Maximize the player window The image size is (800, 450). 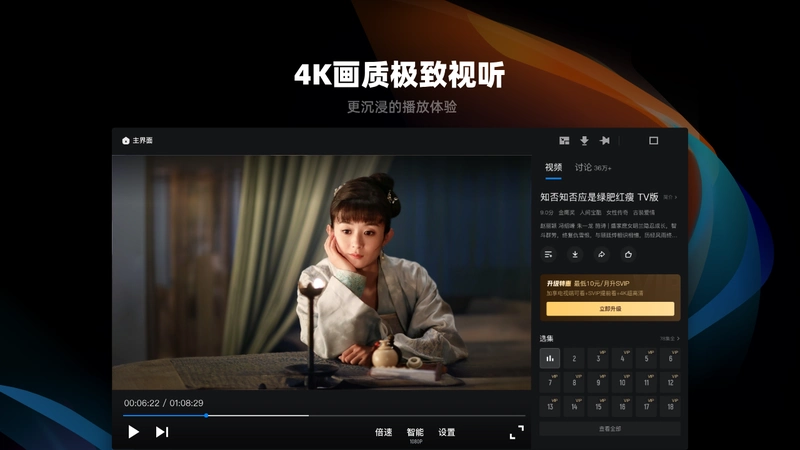[654, 140]
